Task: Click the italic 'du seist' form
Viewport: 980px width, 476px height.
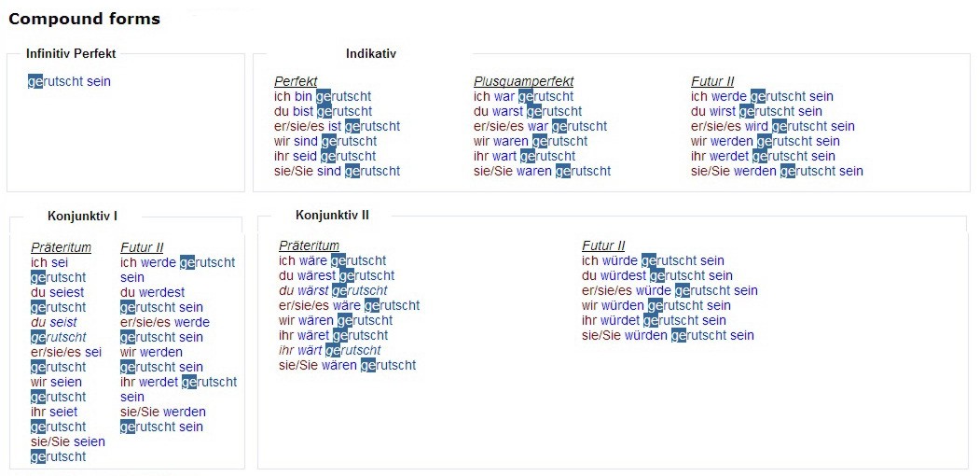Action: (x=54, y=322)
